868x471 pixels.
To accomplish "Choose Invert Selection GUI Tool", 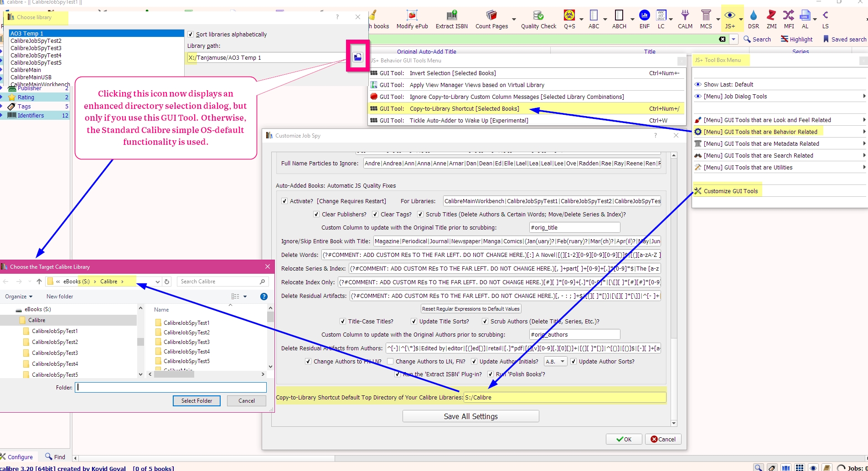I will coord(527,73).
